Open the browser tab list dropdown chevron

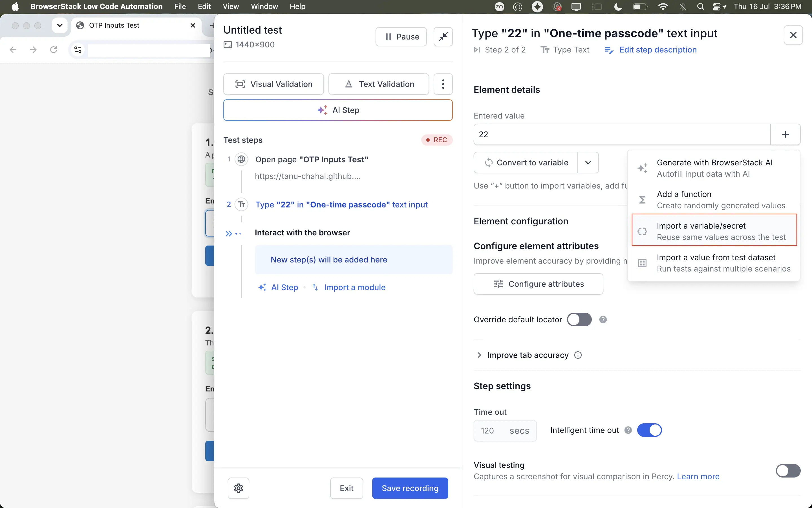[x=60, y=25]
